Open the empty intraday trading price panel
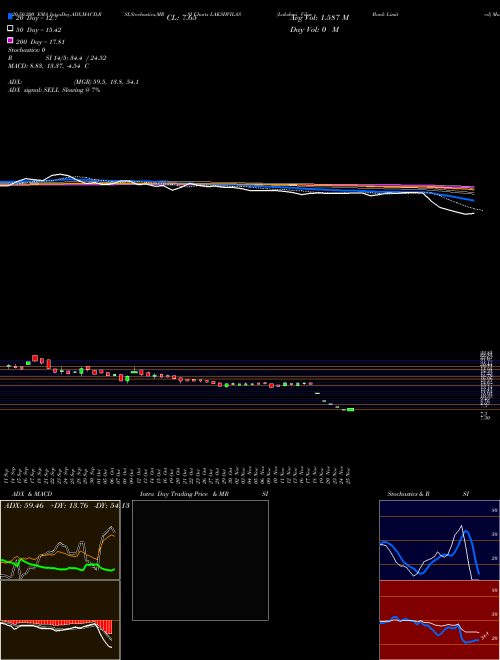Screen dimensions: 500x660 pos(200,560)
